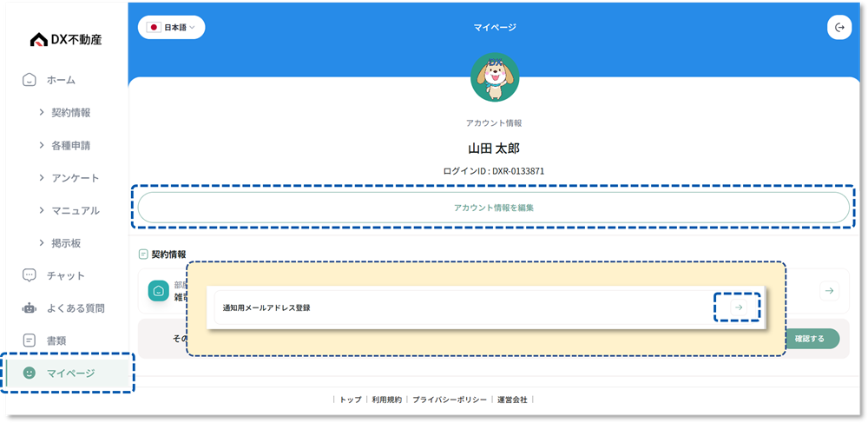
Task: Expand the アンケート sidebar entry
Action: (x=69, y=178)
